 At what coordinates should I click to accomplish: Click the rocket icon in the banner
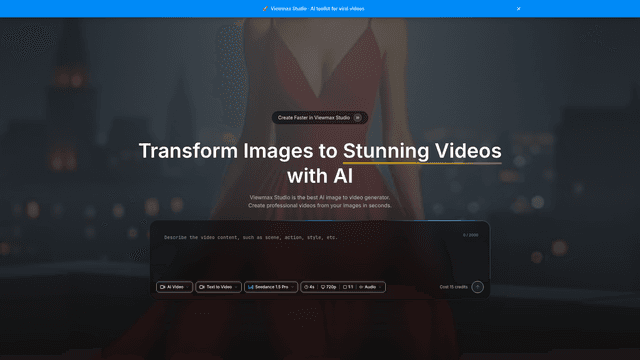point(265,9)
